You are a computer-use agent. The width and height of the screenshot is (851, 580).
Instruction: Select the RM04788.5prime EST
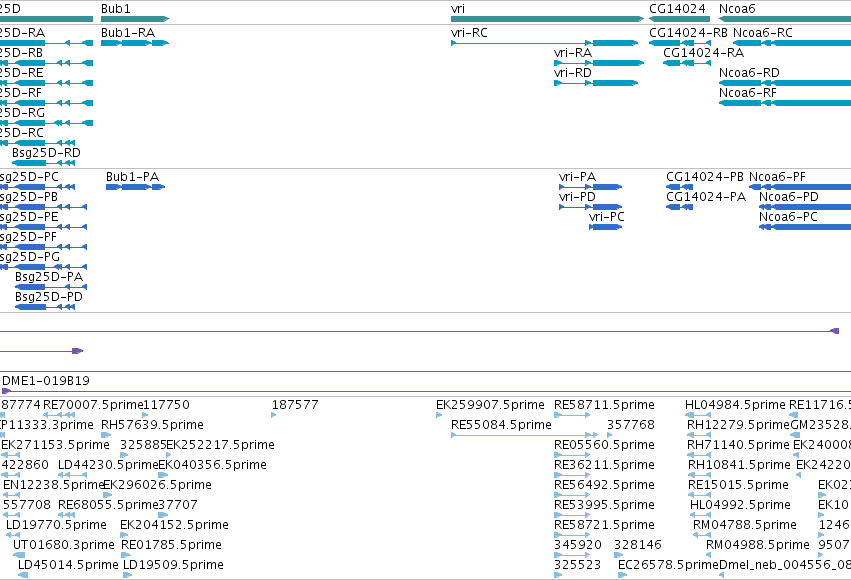click(702, 536)
